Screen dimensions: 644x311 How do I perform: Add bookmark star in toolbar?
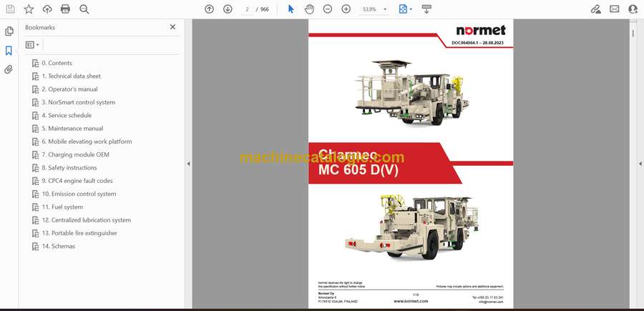click(x=29, y=9)
